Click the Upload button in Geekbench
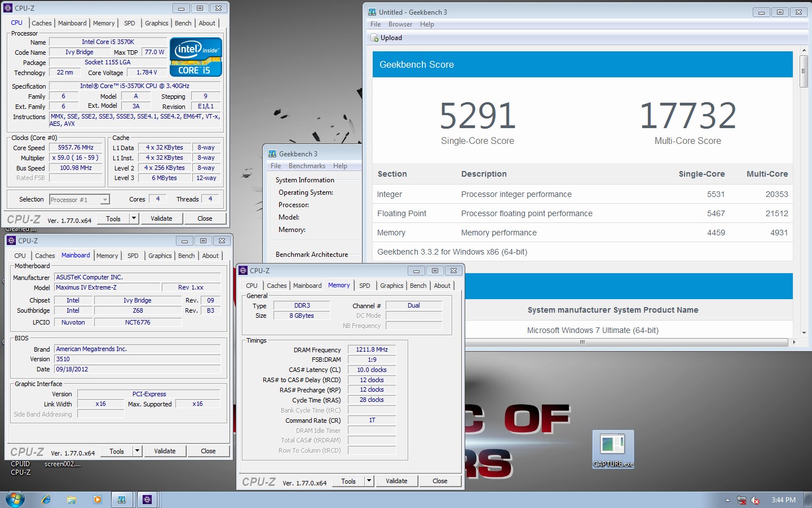Viewport: 812px width, 508px height. click(386, 38)
